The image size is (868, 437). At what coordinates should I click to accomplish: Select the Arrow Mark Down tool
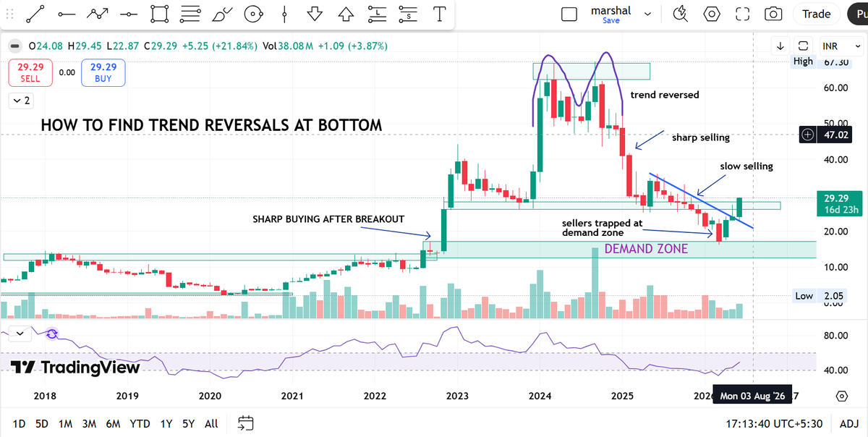coord(315,14)
